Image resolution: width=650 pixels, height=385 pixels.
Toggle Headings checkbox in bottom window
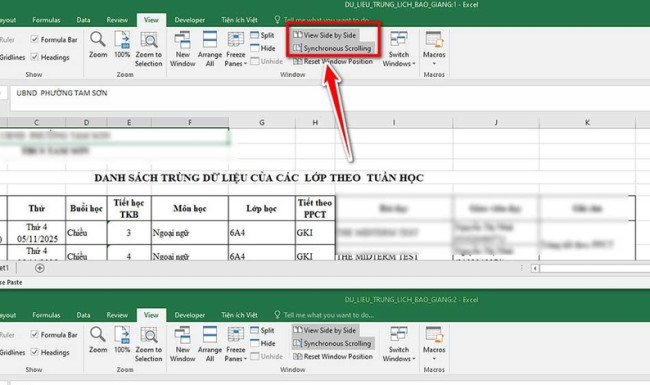pyautogui.click(x=34, y=352)
